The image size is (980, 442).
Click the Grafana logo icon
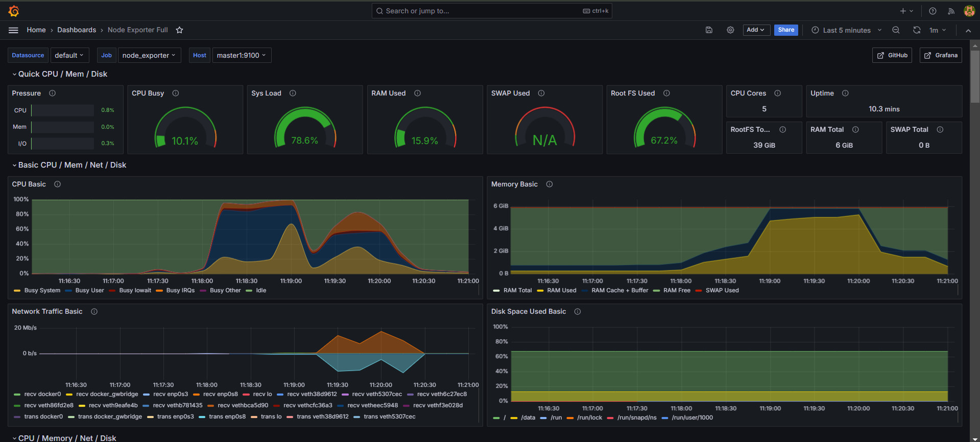pyautogui.click(x=14, y=11)
